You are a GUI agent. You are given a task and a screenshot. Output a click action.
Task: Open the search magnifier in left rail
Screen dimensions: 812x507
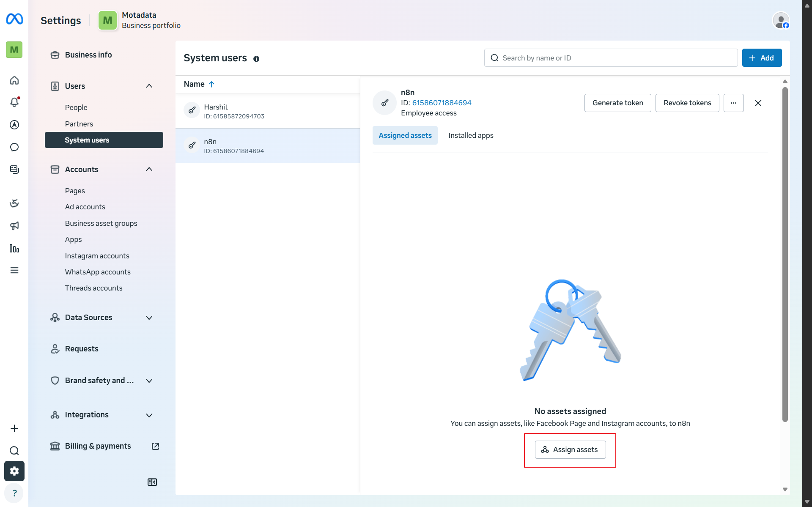(x=14, y=450)
